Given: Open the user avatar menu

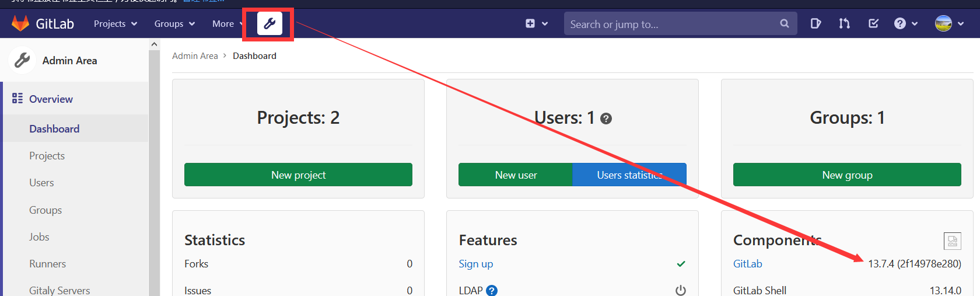Looking at the screenshot, I should (943, 23).
